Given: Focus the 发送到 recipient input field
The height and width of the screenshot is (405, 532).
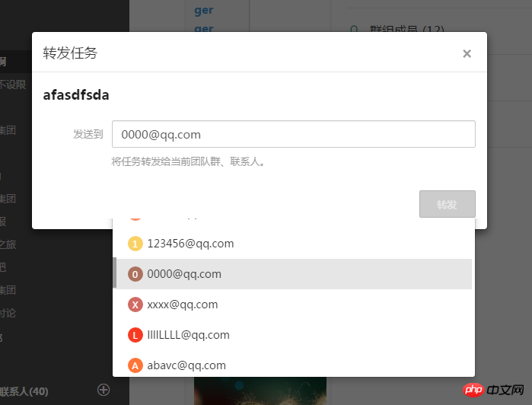Looking at the screenshot, I should tap(294, 134).
